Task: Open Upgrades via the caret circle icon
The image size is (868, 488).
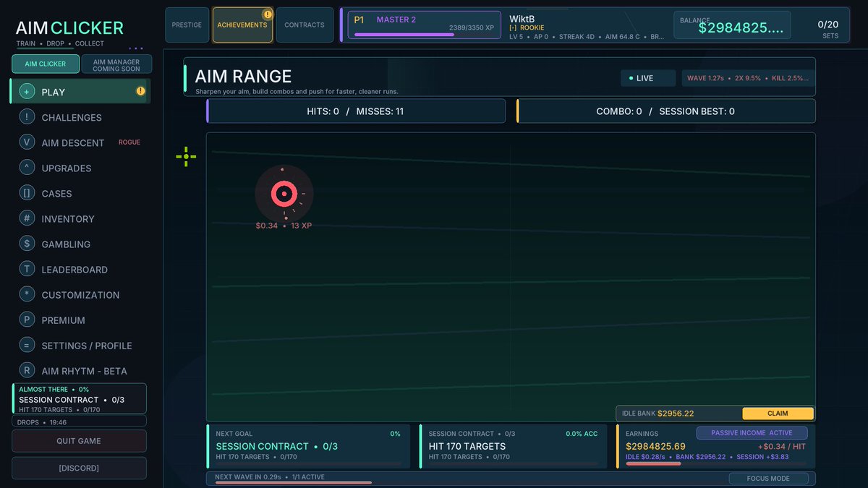Action: point(27,168)
